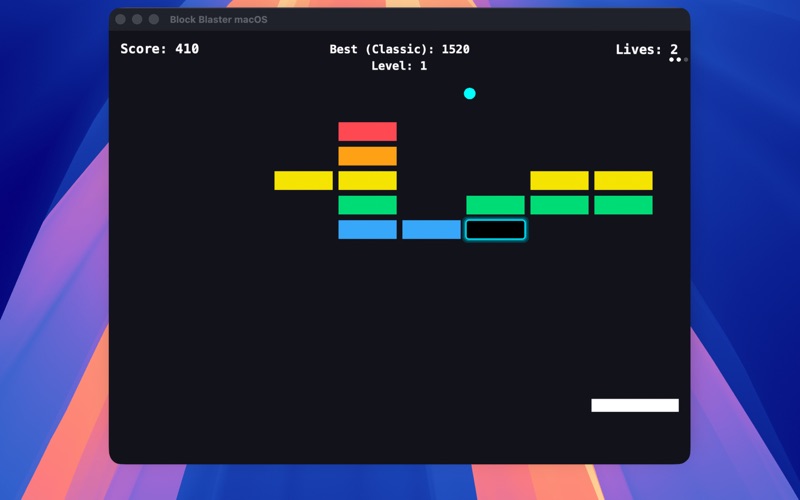Click the blue brick beside the black brick
Screen dimensions: 800x500
pyautogui.click(x=432, y=230)
